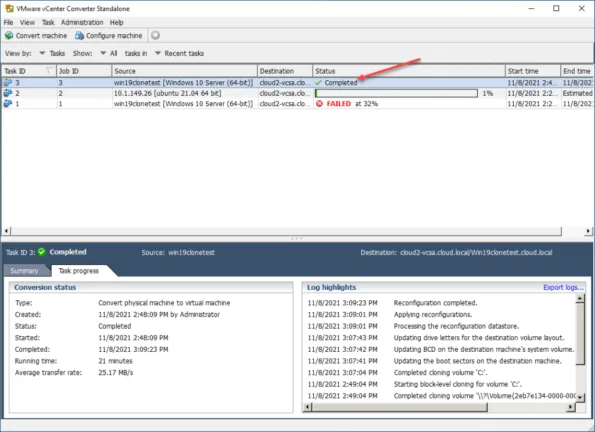Click the Convert machine toolbar icon
Screen dimensions: 595x432
[9, 36]
